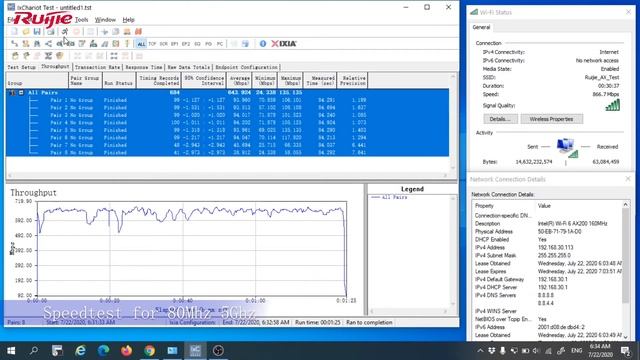Click the Save floppy-disk toolbar icon
Viewport: 640px width, 360px height.
[37, 31]
